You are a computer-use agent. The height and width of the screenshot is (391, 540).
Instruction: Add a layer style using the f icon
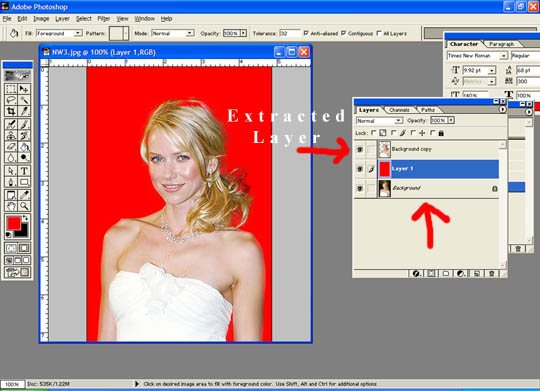pos(416,274)
